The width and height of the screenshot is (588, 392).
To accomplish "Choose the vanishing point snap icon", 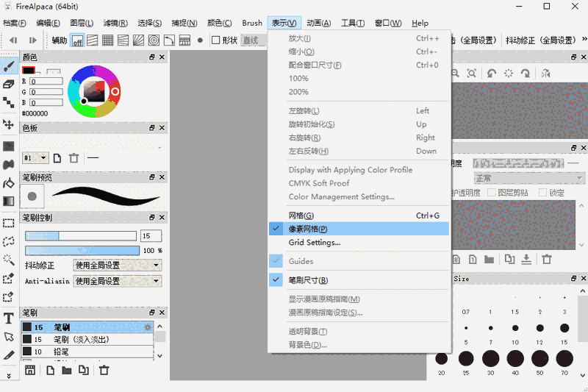I will [x=123, y=40].
